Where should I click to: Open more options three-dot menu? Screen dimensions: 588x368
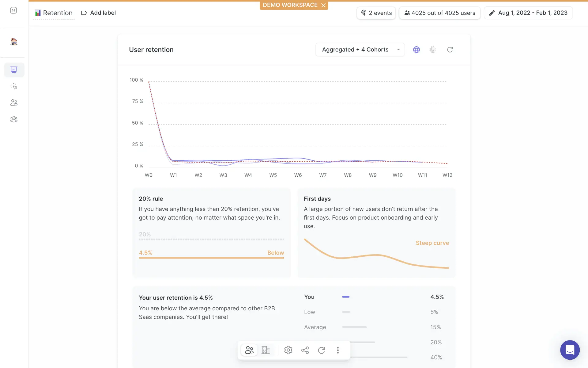click(338, 350)
